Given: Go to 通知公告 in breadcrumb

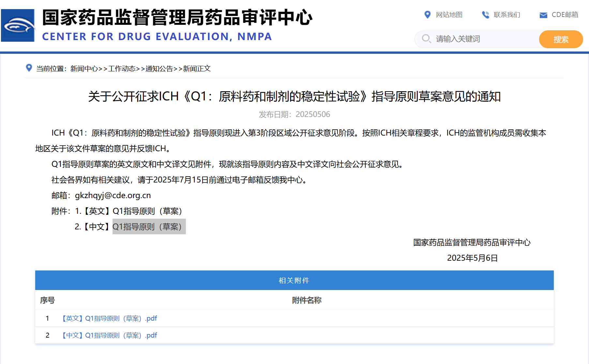Looking at the screenshot, I should [x=159, y=68].
